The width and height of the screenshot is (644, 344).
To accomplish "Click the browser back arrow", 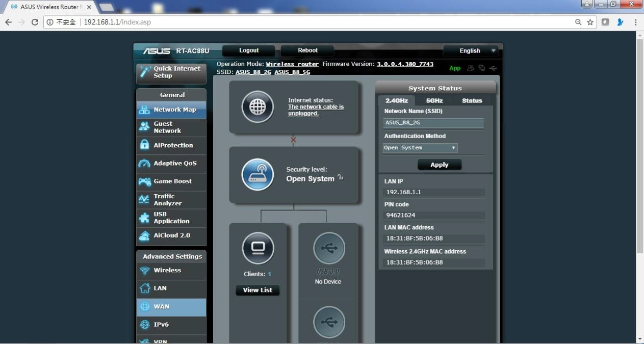I will pyautogui.click(x=8, y=22).
